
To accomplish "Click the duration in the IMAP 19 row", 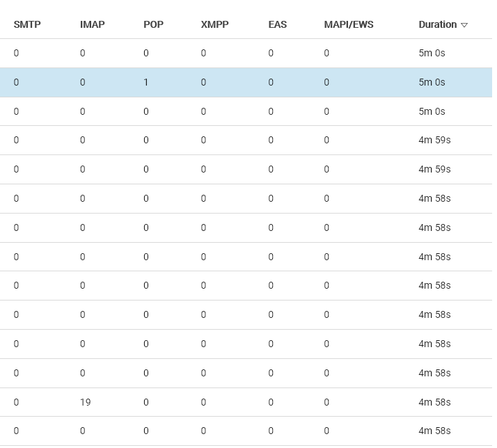I will click(x=434, y=402).
